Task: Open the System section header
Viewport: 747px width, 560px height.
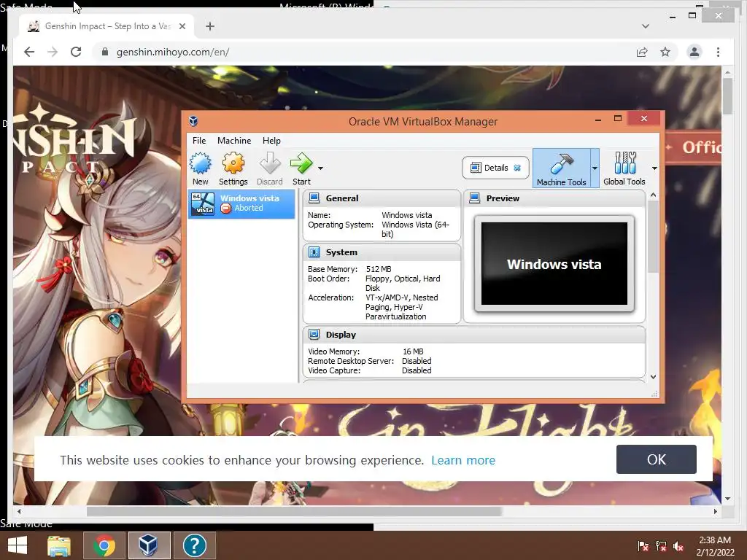Action: [382, 252]
